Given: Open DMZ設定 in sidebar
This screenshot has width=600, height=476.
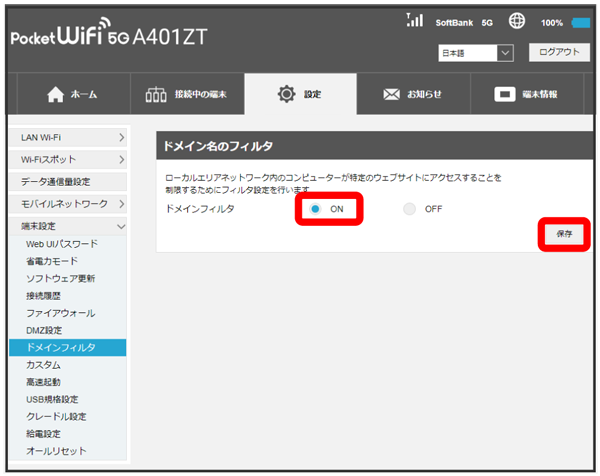Looking at the screenshot, I should pos(44,330).
